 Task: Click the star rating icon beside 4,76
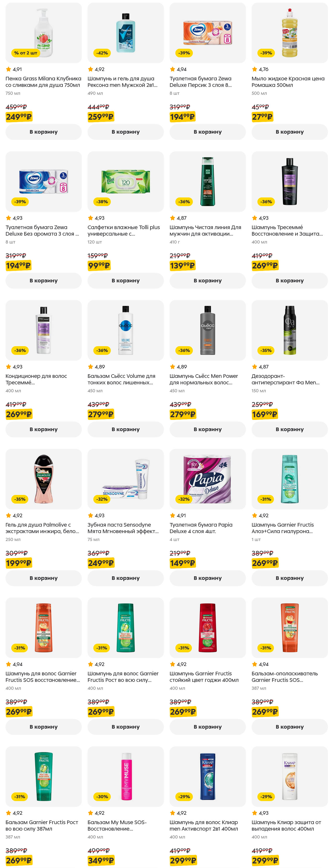pos(255,69)
